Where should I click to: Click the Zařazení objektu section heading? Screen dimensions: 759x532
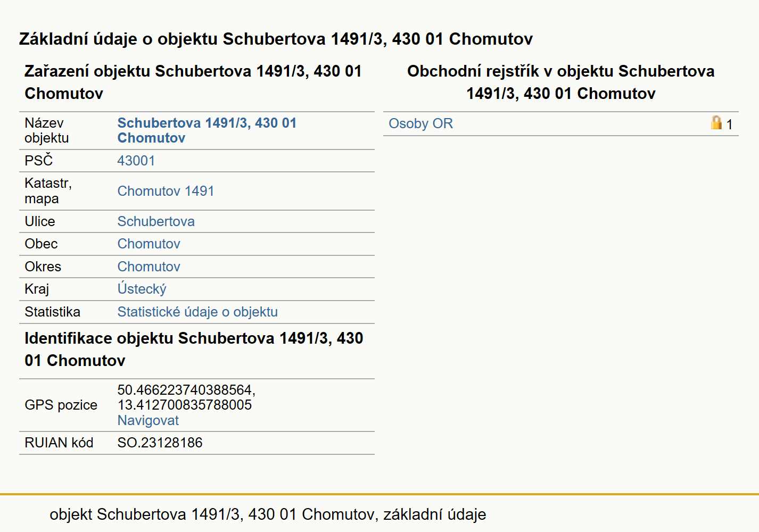(x=193, y=82)
